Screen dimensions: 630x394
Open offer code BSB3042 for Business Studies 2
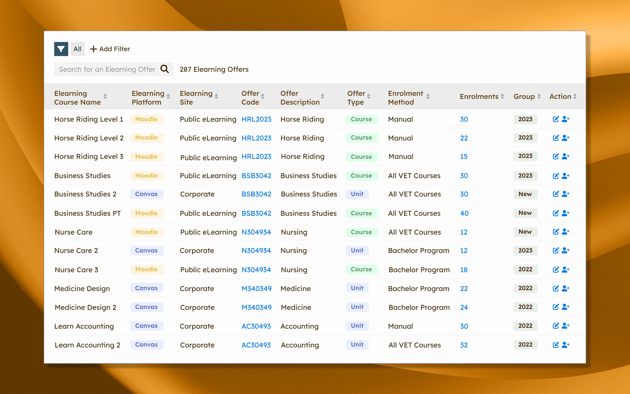coord(256,194)
